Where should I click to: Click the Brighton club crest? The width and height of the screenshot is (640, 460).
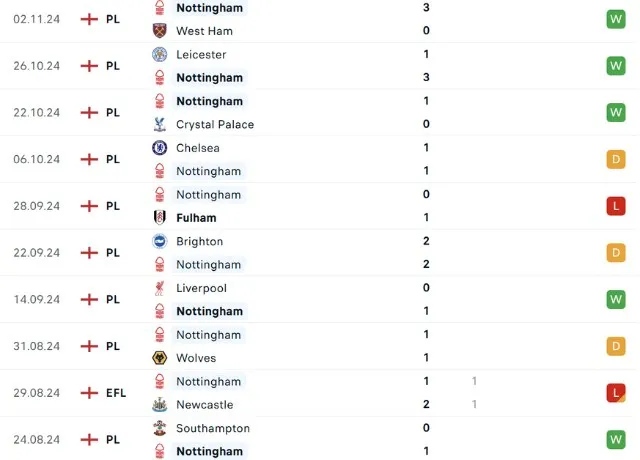159,241
